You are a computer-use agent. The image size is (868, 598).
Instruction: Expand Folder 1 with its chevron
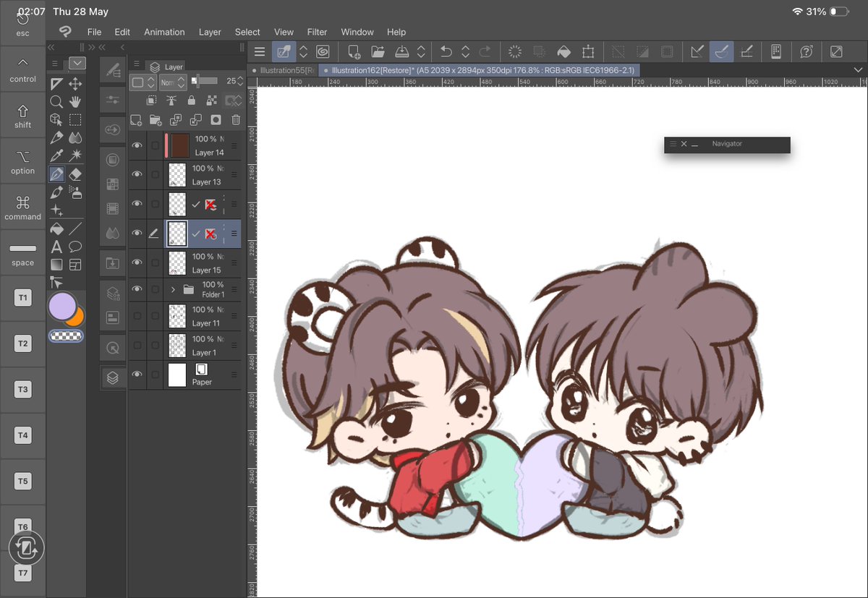pos(173,290)
